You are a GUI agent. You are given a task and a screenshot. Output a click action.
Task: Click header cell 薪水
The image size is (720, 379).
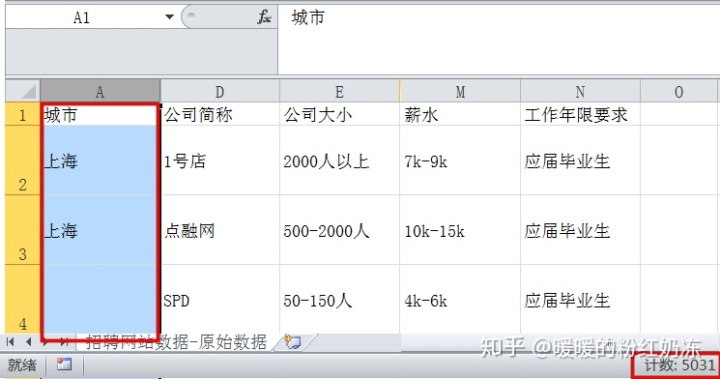[x=460, y=114]
